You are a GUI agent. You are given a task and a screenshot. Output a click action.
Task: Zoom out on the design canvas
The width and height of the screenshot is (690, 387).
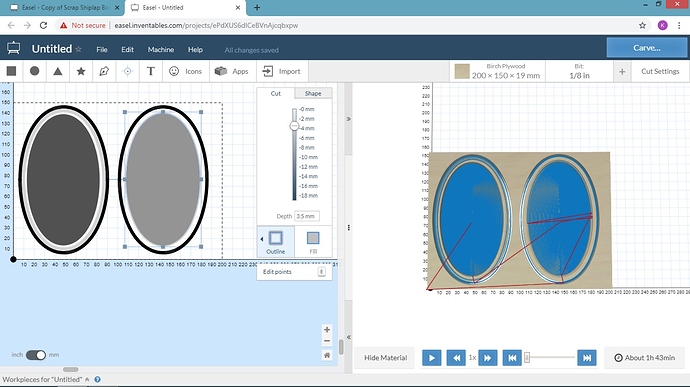(x=327, y=341)
